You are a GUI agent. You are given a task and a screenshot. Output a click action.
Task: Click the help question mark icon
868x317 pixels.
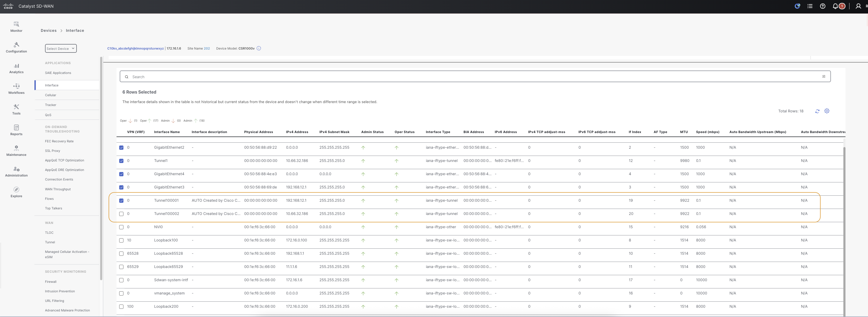(822, 6)
